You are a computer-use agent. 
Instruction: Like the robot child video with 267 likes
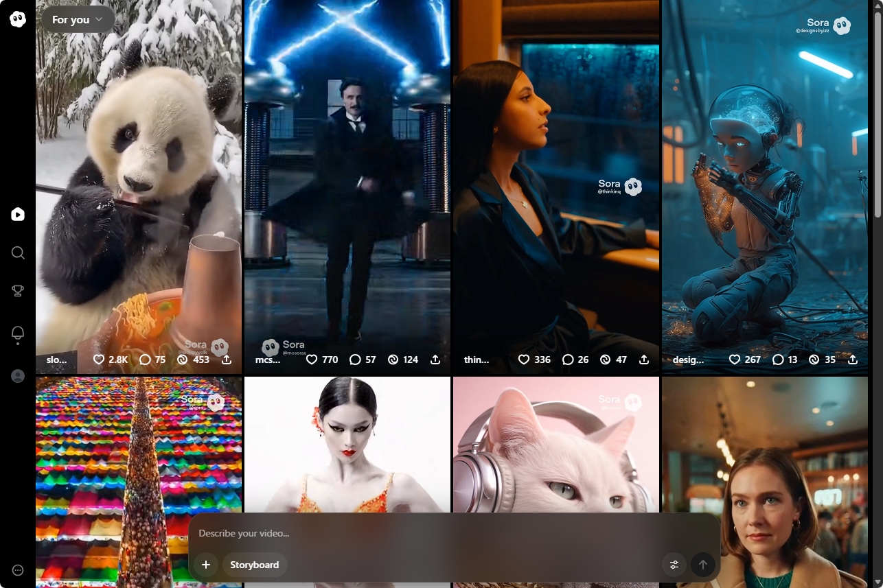click(745, 360)
